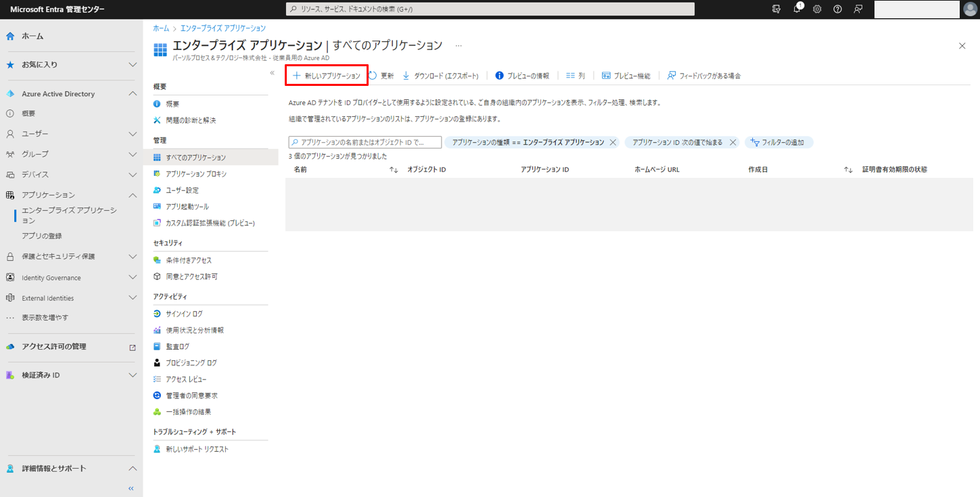
Task: Expand the 保護とセキュリティ保護 chevron
Action: pyautogui.click(x=133, y=257)
